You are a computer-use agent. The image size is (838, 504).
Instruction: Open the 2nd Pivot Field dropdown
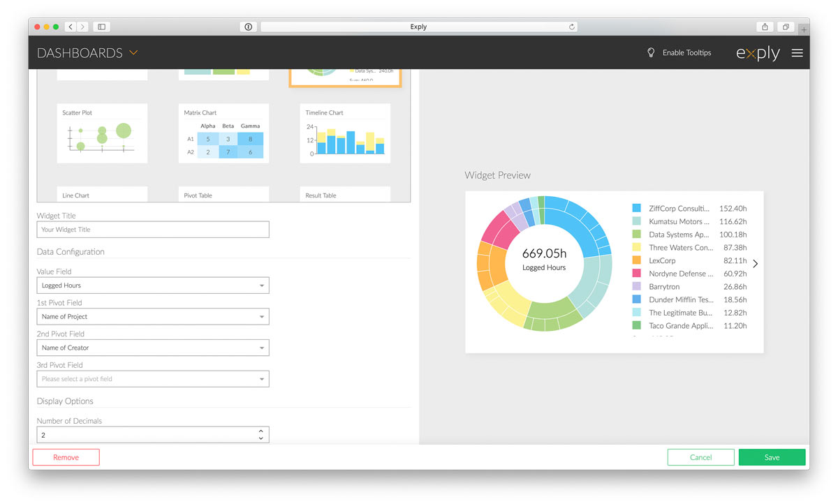153,348
